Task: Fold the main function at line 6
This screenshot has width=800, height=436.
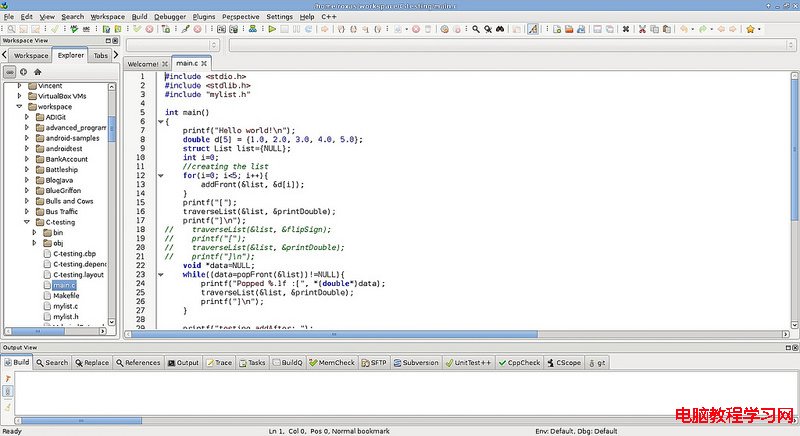Action: (x=160, y=121)
